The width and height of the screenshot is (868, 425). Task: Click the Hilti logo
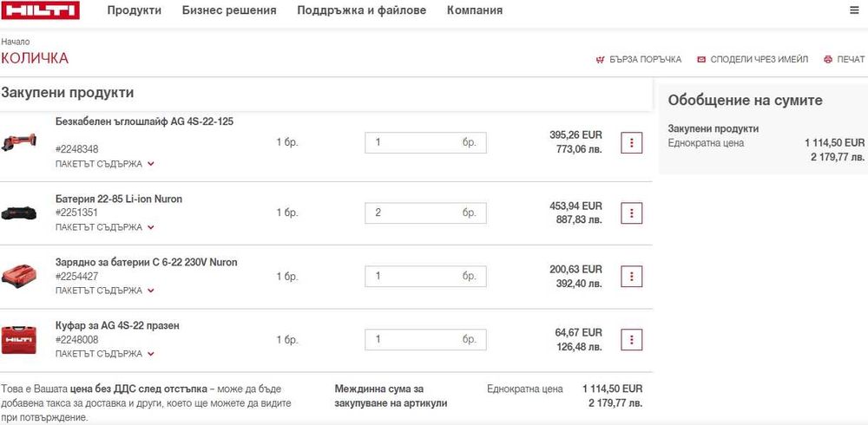coord(40,10)
